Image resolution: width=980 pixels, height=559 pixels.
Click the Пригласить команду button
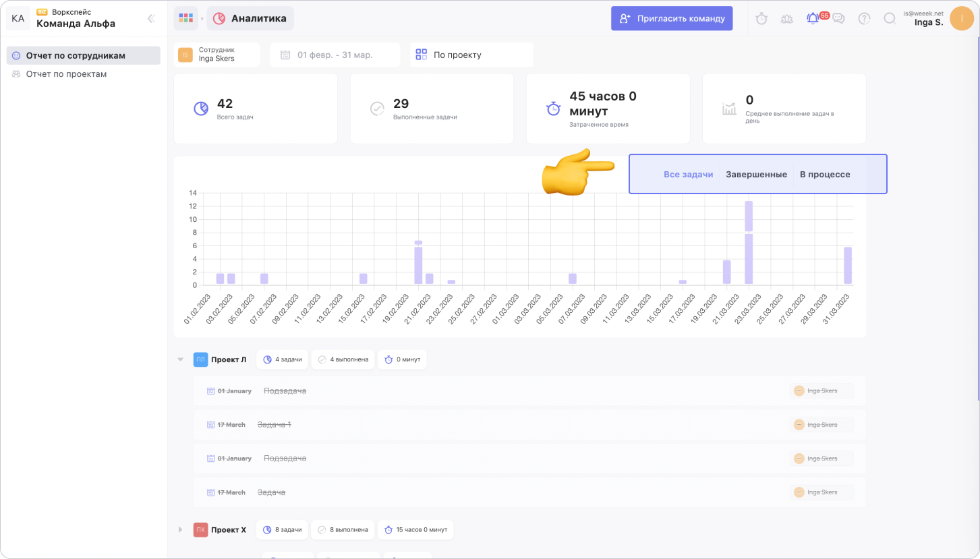coord(672,19)
